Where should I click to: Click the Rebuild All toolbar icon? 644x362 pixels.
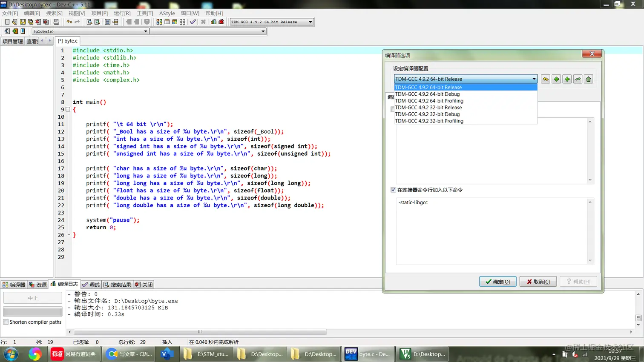coord(183,22)
